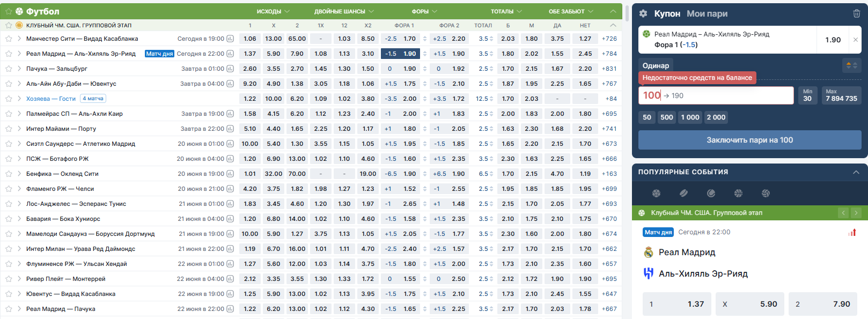Screen dimensions: 868x319
Task: Choose quick stake 50
Action: [x=647, y=117]
